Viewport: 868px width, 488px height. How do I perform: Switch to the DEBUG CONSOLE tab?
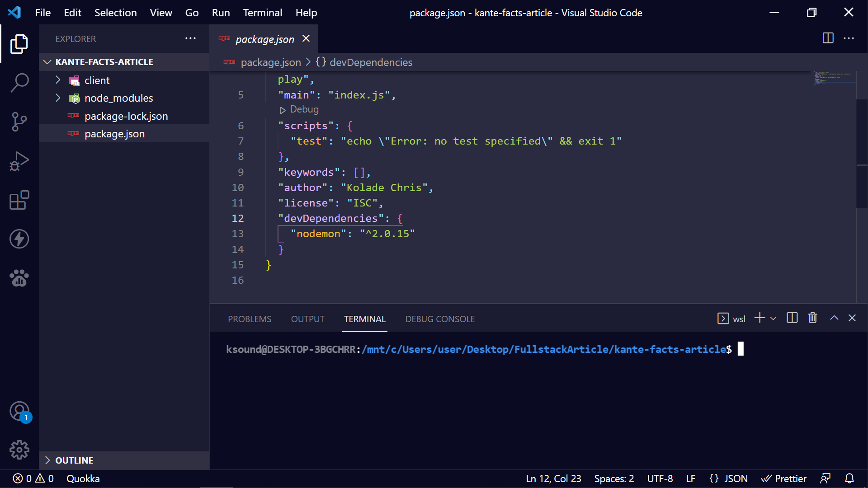click(x=439, y=319)
